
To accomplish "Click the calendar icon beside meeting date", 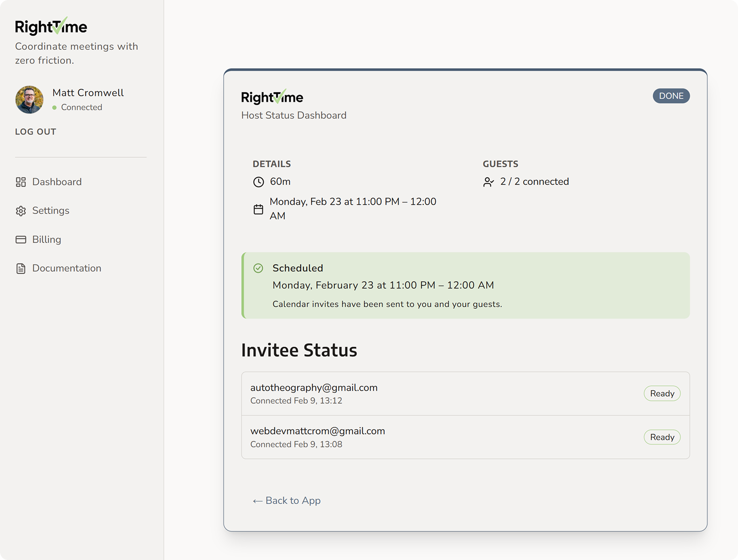I will pos(259,209).
